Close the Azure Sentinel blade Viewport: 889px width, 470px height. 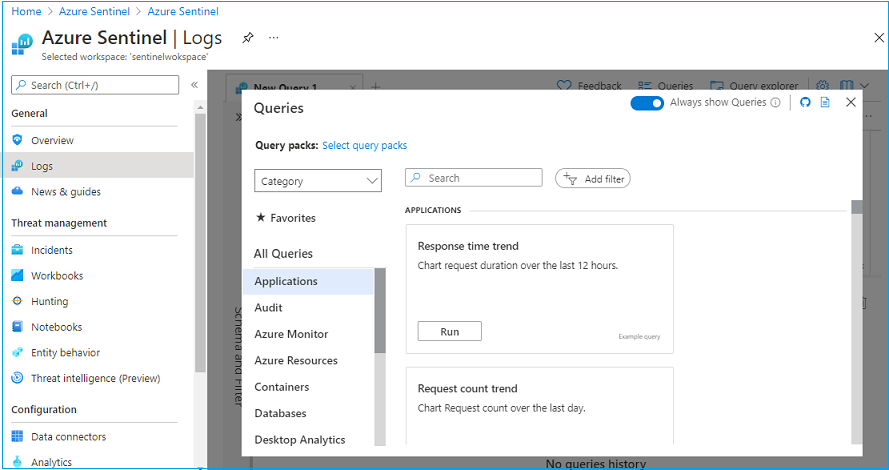(879, 37)
